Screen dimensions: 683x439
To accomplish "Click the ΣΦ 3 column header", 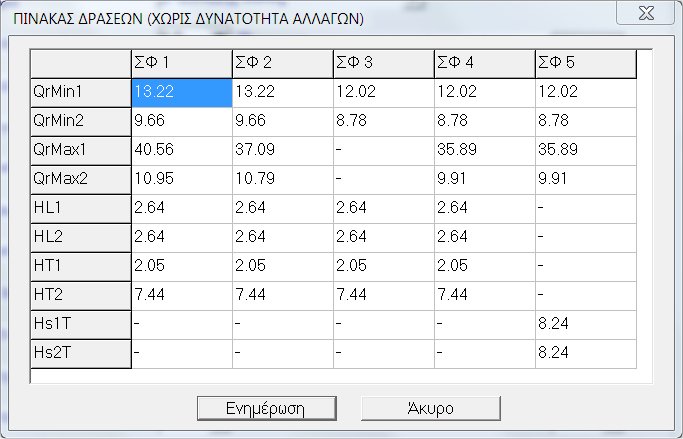I will (x=383, y=63).
